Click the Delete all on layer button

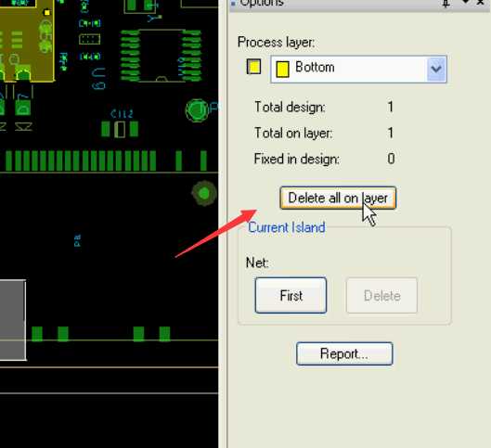tap(338, 198)
